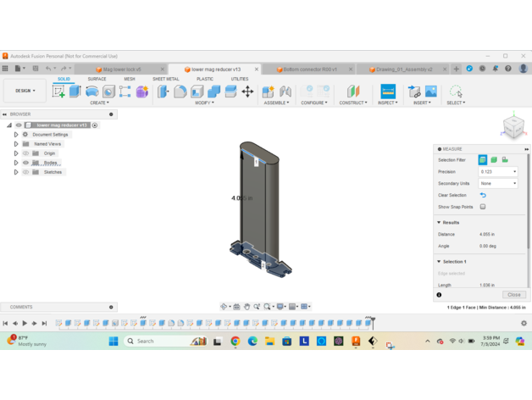The height and width of the screenshot is (400, 532).
Task: Click the Extrude tool icon
Action: 75,92
